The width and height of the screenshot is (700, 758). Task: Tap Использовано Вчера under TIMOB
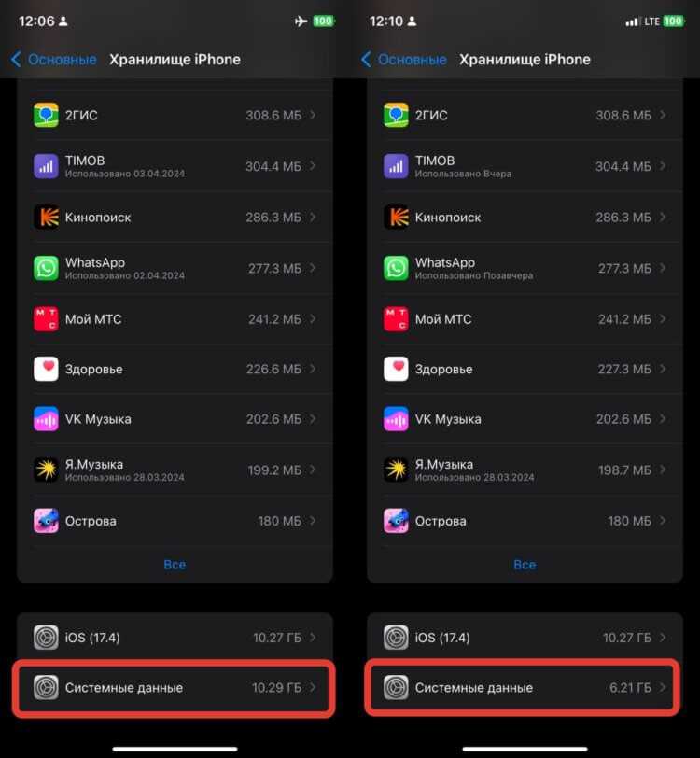tap(463, 174)
